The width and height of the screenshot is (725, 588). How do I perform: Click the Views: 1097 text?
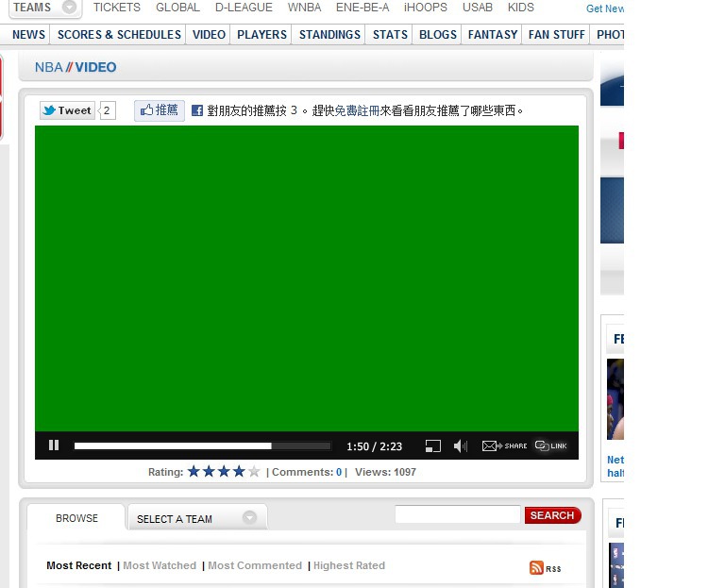click(385, 472)
